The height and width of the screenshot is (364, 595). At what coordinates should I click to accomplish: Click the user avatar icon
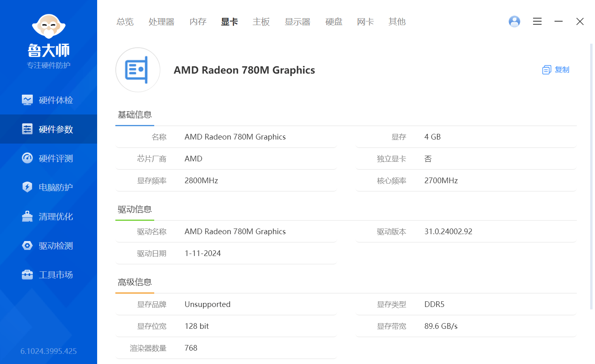pos(514,21)
